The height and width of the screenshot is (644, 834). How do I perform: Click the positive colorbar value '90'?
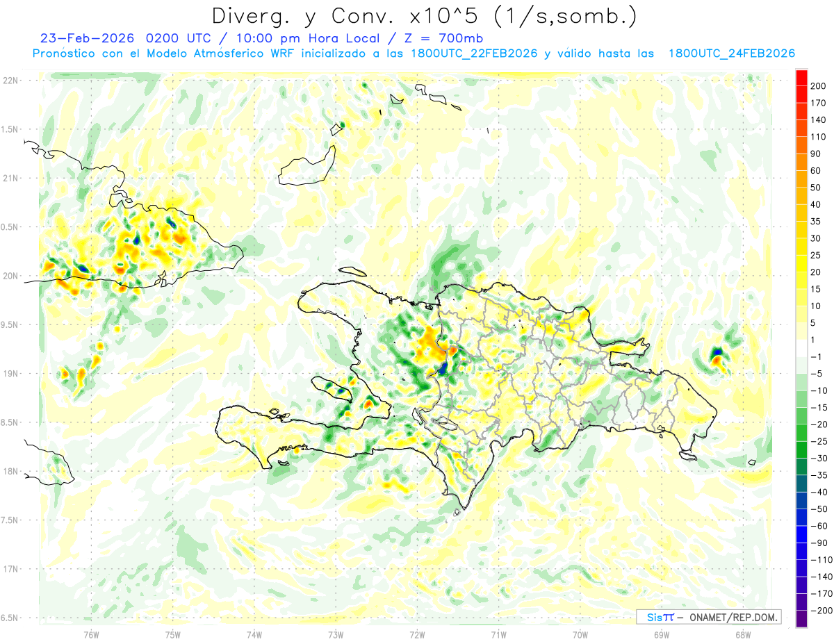(x=816, y=154)
